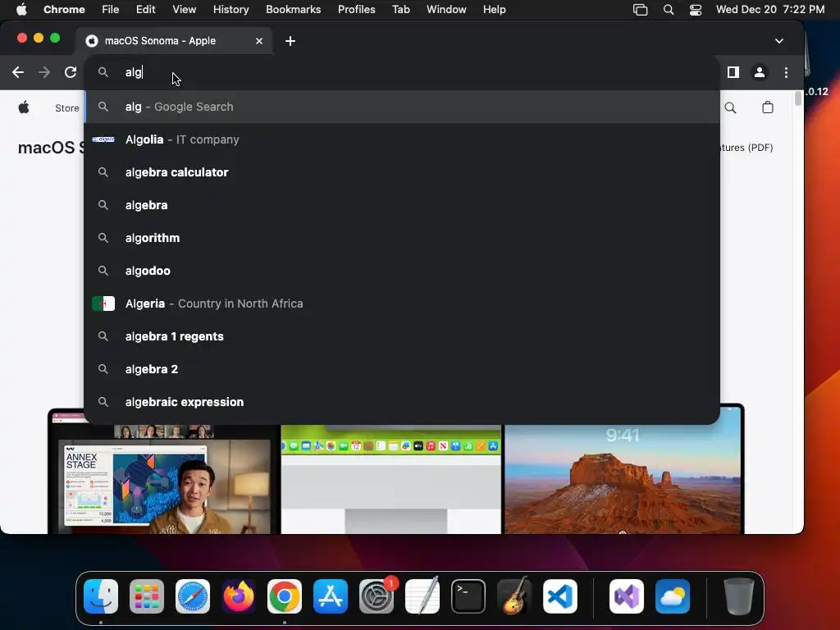Open date and time in menu bar
The height and width of the screenshot is (630, 840).
coord(769,9)
